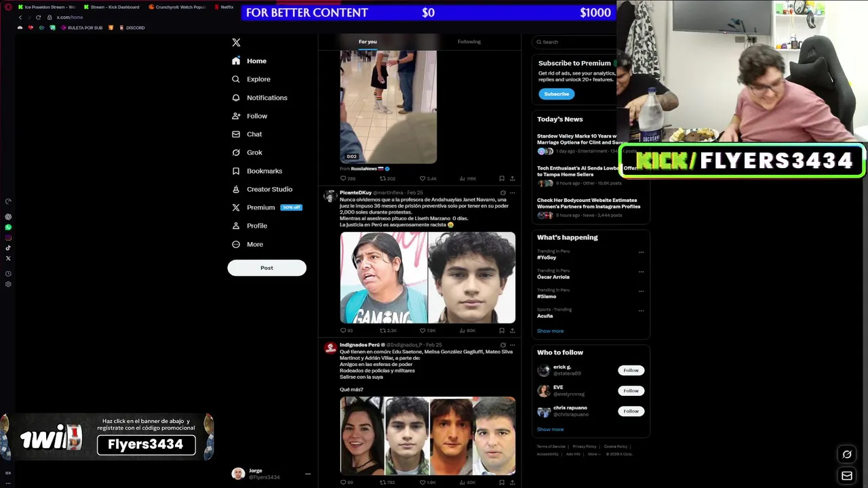Play the RussiaNews video
The width and height of the screenshot is (868, 488).
tap(388, 106)
